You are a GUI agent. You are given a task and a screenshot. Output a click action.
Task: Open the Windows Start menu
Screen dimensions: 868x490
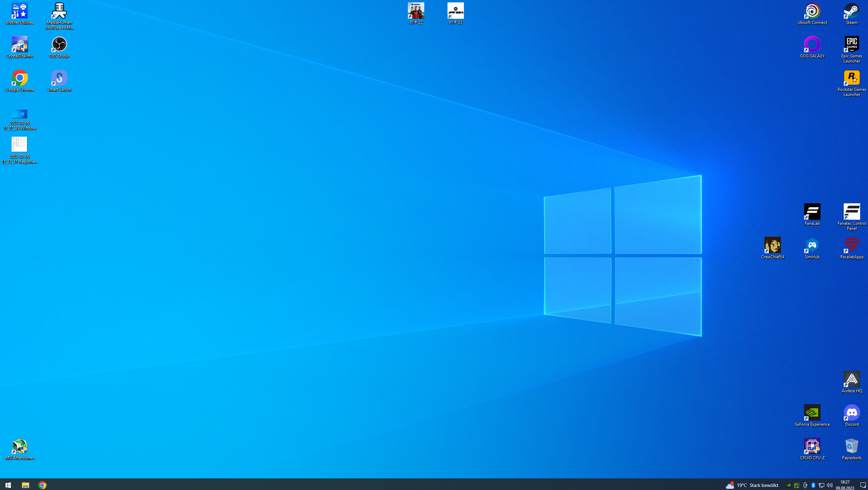point(8,485)
